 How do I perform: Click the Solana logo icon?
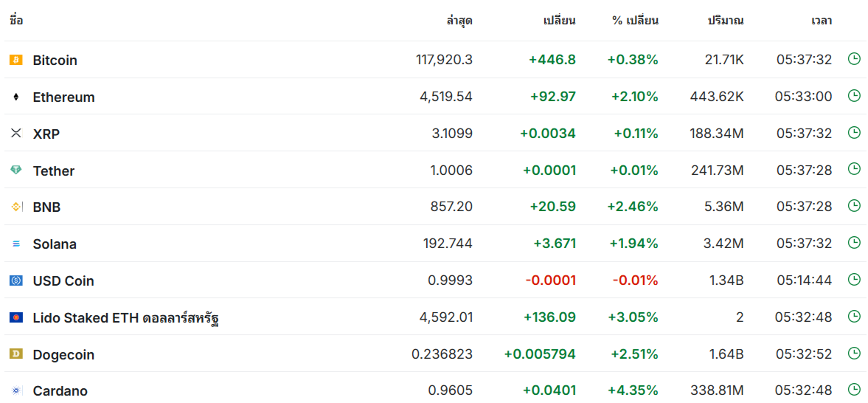point(16,244)
